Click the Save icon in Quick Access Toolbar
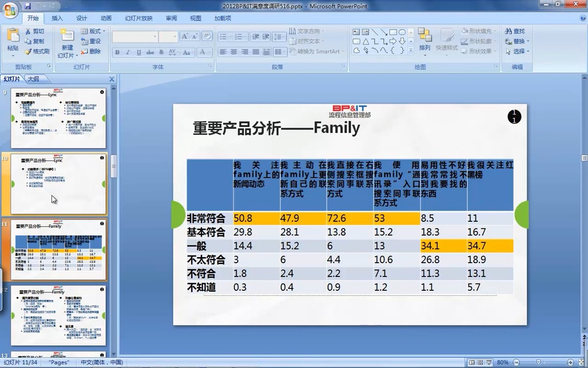 point(27,6)
